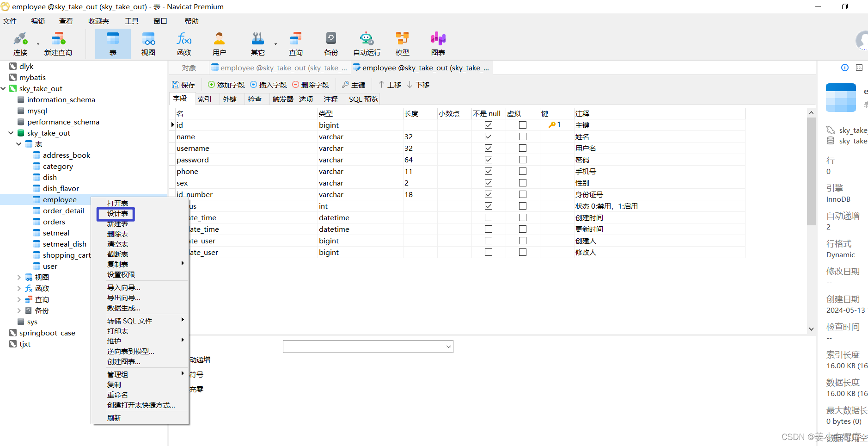Collapse the sky_take_out database node
868x446 pixels.
(x=10, y=133)
